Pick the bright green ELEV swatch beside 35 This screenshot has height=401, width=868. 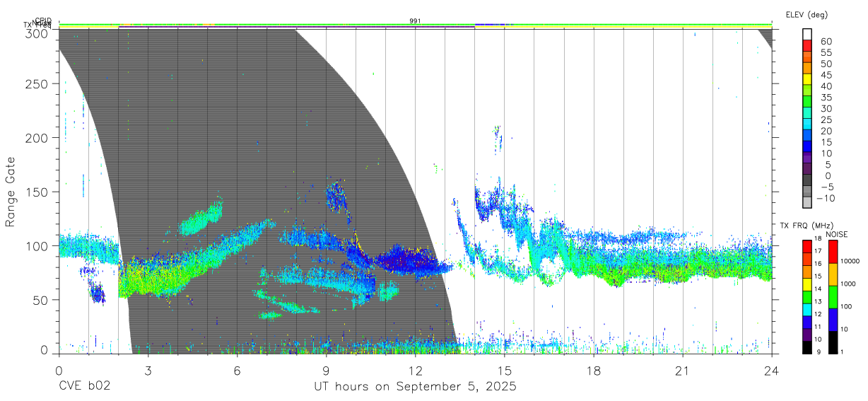click(808, 101)
